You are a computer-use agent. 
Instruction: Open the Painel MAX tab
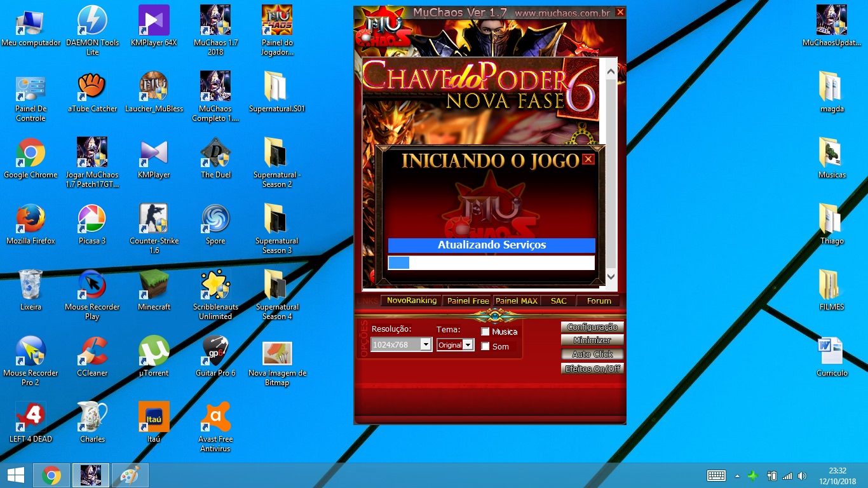(x=517, y=301)
